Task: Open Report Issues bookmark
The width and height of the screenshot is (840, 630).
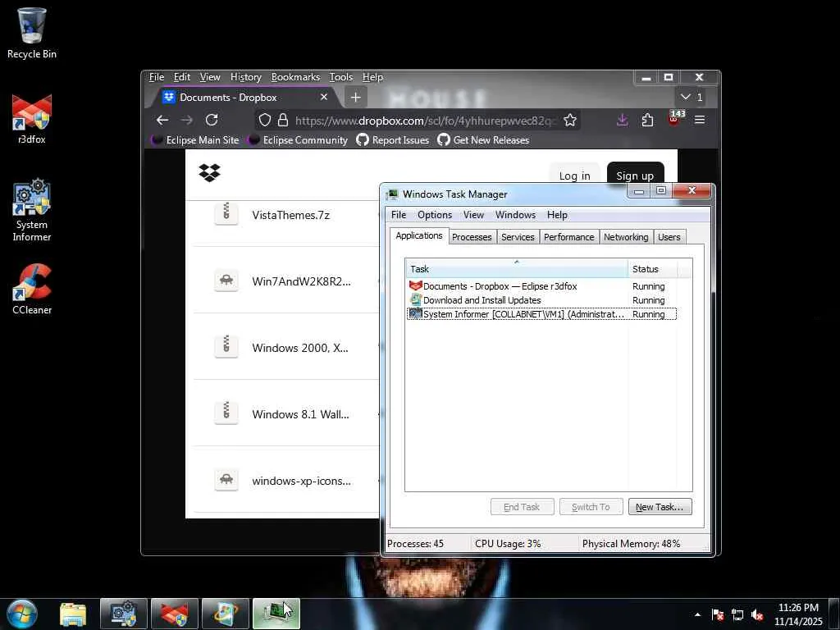Action: pos(393,139)
